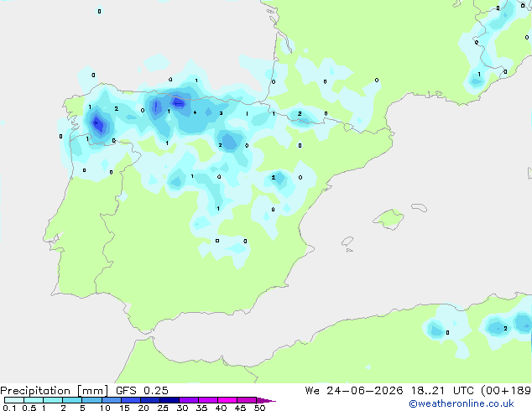Click the legend label '25'
This screenshot has width=532, height=411.
[x=163, y=408]
